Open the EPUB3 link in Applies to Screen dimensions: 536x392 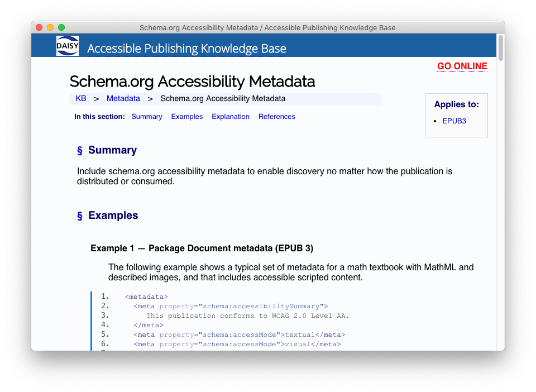(x=454, y=121)
